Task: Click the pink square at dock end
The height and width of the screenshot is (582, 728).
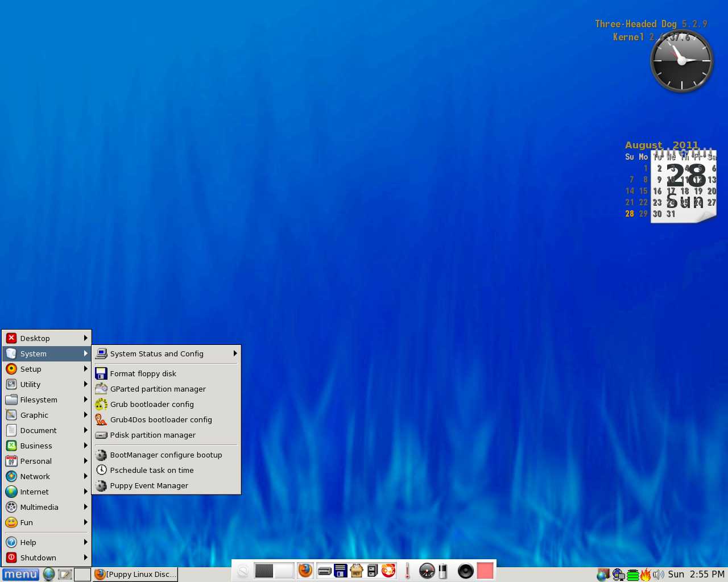Action: pos(485,571)
